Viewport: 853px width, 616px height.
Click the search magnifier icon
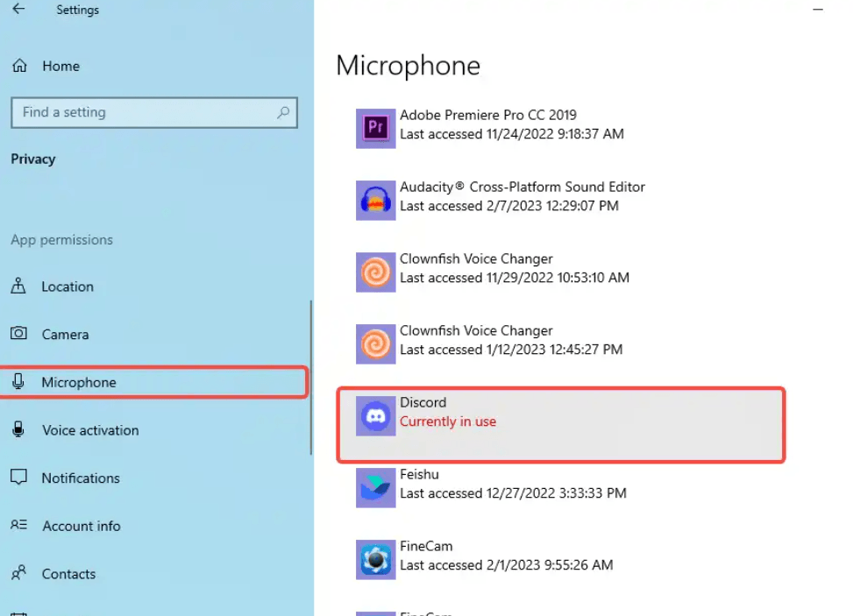[x=283, y=112]
